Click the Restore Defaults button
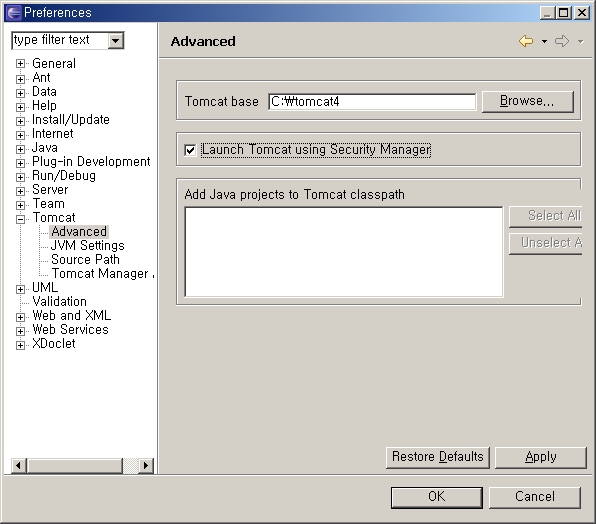Viewport: 596px width, 524px height. pyautogui.click(x=437, y=458)
